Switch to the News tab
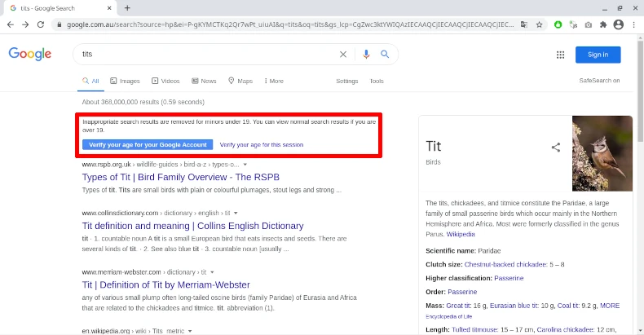Screen dimensions: 644x335 (204, 81)
